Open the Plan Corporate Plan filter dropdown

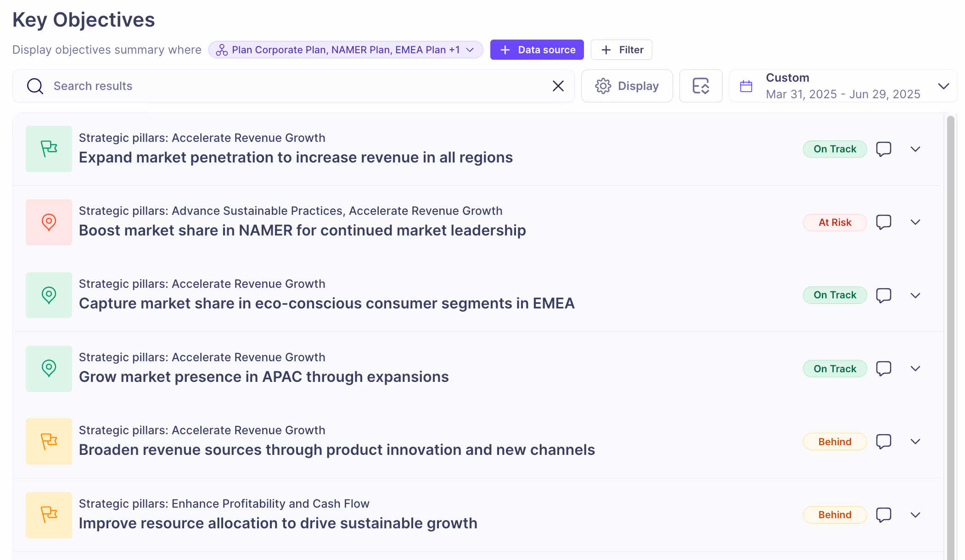[x=345, y=50]
